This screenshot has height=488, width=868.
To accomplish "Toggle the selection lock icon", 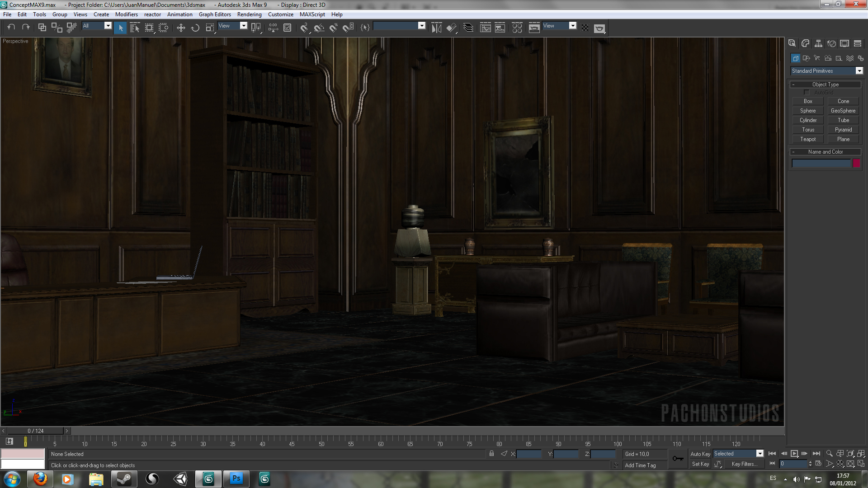I will 491,454.
